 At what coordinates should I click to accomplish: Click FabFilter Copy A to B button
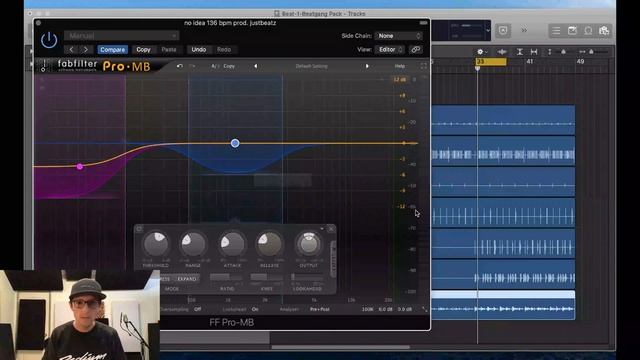(229, 66)
